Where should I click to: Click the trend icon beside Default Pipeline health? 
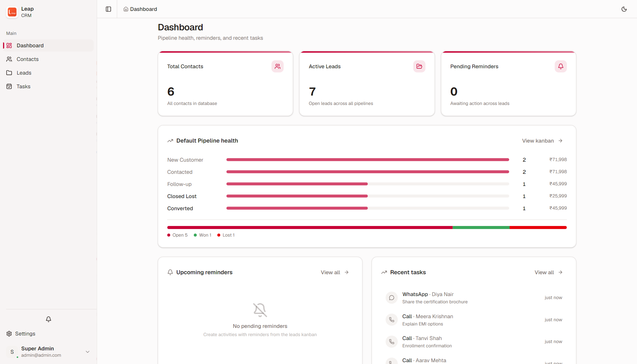pyautogui.click(x=170, y=141)
